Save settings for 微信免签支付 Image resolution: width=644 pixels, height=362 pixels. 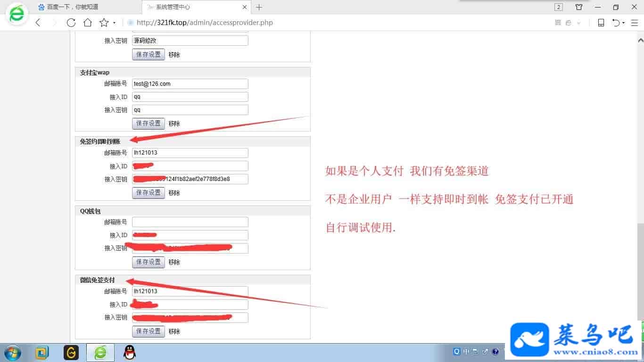tap(149, 331)
